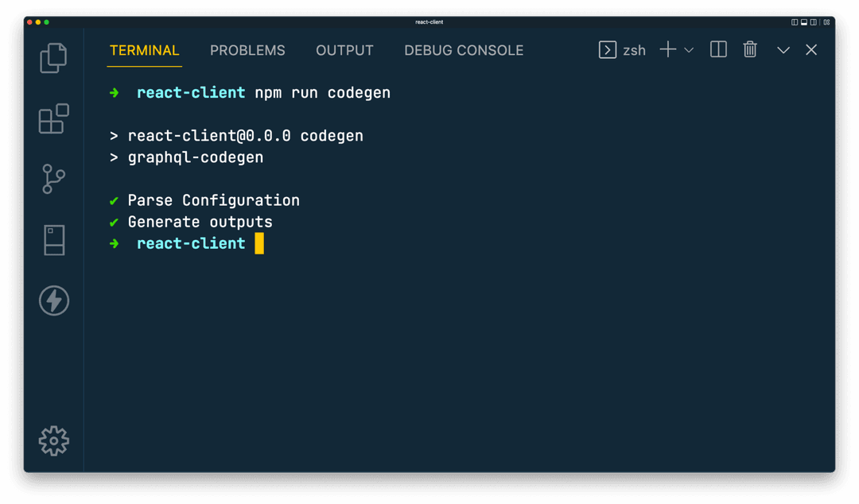Split the terminal using the split icon
Image resolution: width=859 pixels, height=504 pixels.
tap(717, 49)
